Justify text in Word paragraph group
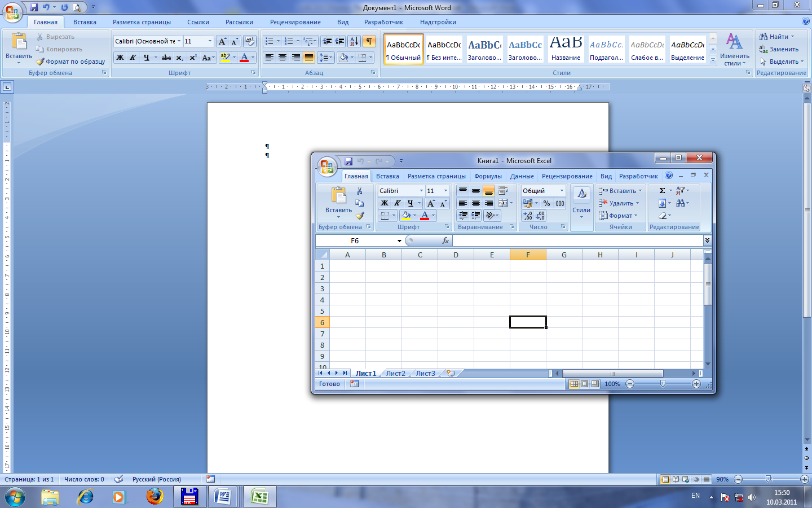Screen dimensions: 812x508 click(x=309, y=58)
